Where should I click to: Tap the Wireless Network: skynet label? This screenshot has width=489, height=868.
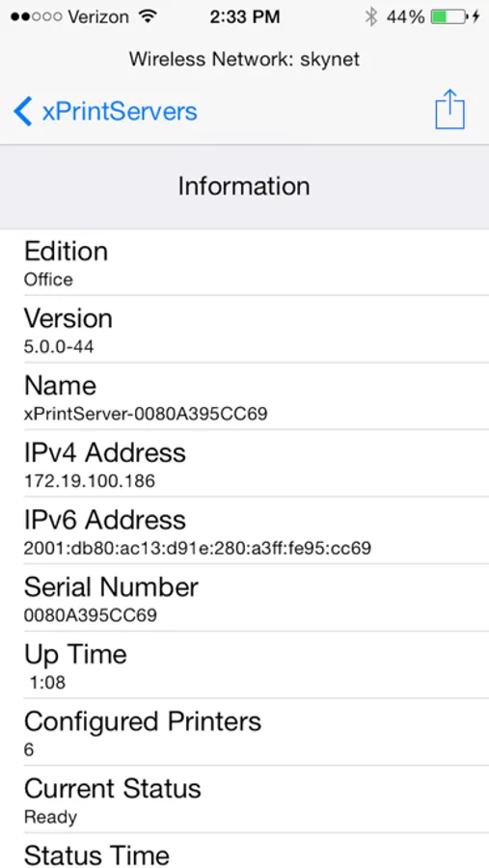click(244, 59)
